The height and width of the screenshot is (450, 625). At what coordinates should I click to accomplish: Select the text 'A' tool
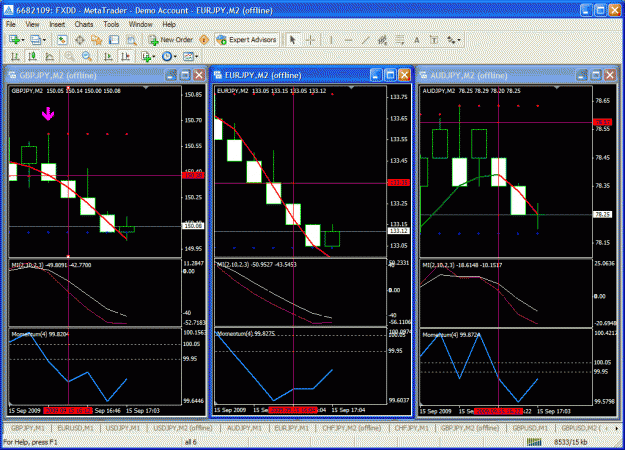pyautogui.click(x=417, y=40)
